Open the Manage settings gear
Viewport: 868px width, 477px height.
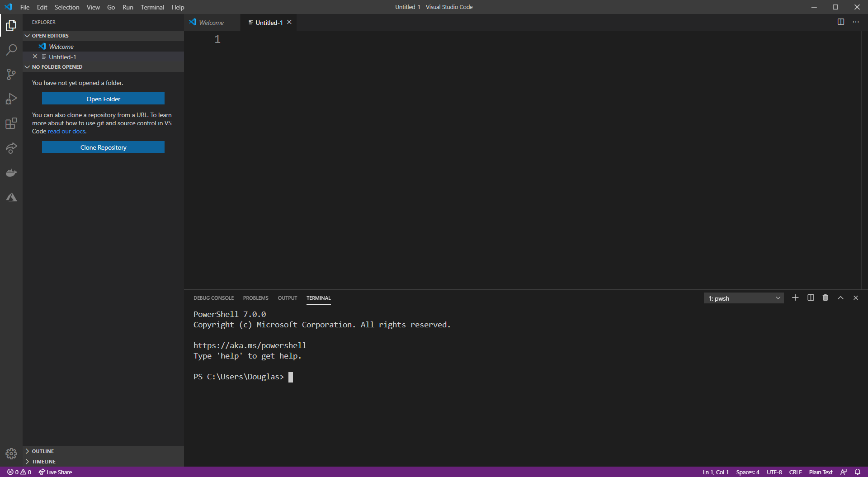(11, 453)
